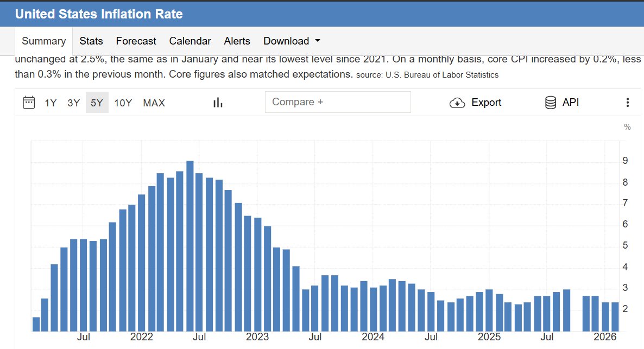Image resolution: width=644 pixels, height=349 pixels.
Task: Click the United States Inflation Rate heading
Action: (99, 14)
